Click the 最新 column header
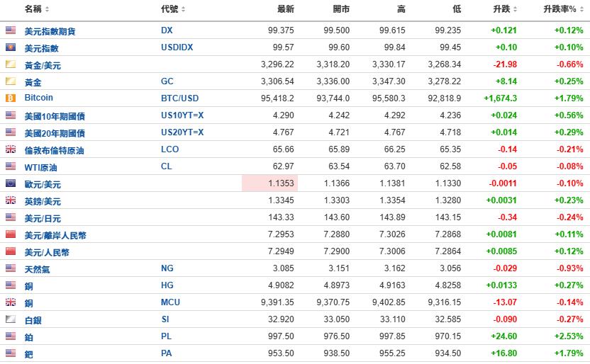Viewport: 590px width, 364px height. (286, 9)
